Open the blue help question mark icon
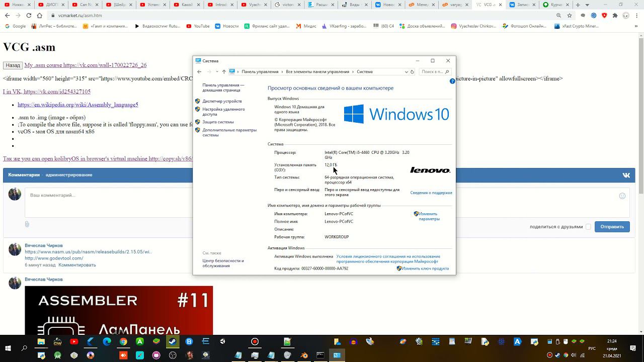Screen dimensions: 644x362 coord(452,81)
